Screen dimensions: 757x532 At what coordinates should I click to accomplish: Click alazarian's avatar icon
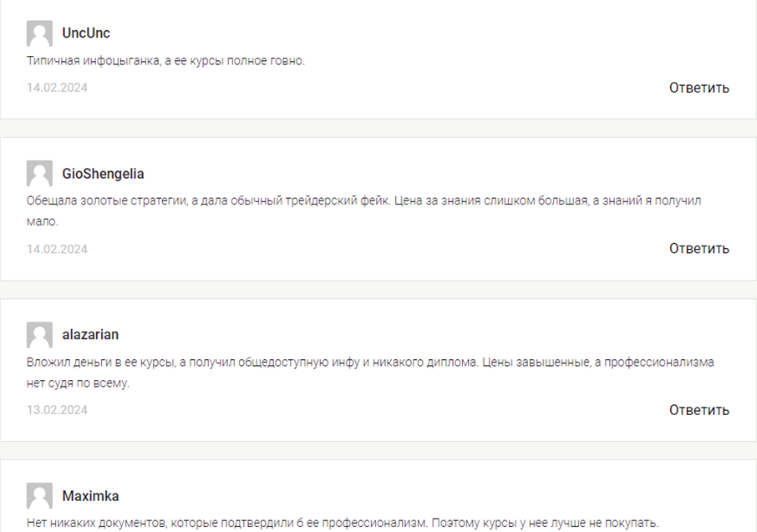pos(39,335)
